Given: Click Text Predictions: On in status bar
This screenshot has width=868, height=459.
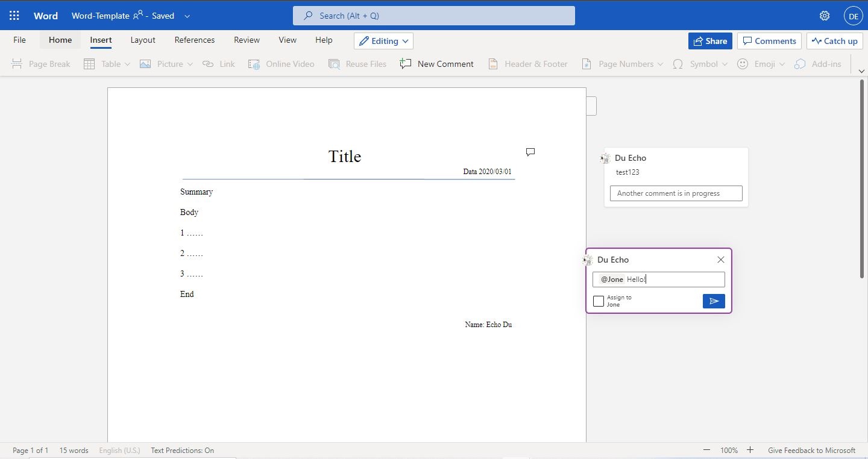Looking at the screenshot, I should [182, 451].
